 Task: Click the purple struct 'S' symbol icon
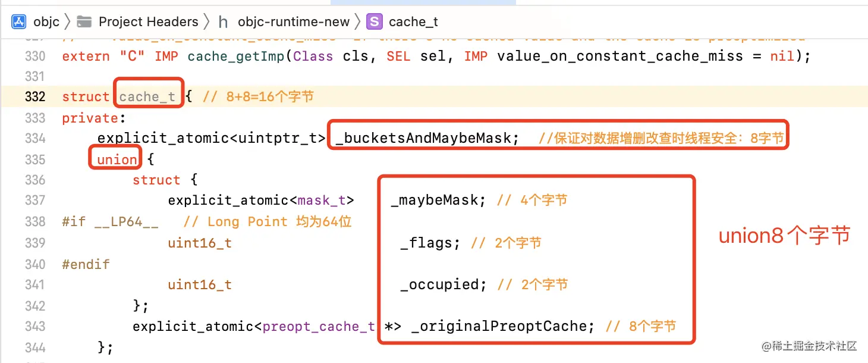(374, 22)
